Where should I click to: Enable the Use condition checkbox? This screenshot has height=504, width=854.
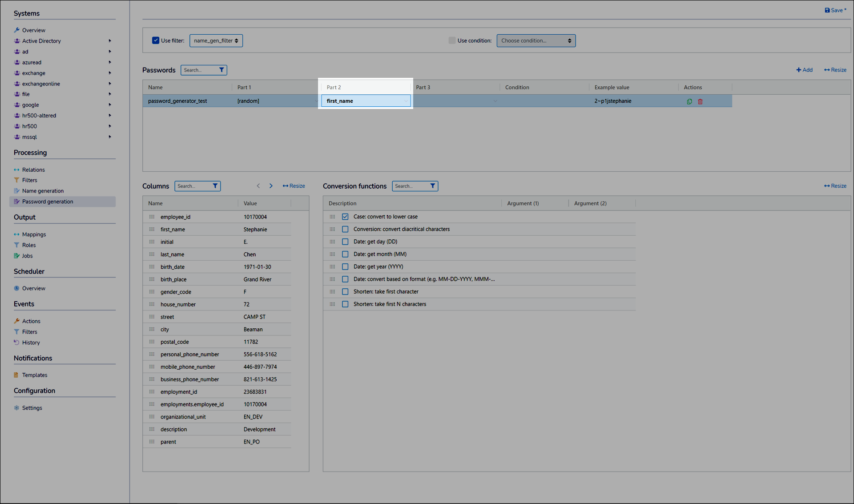[x=452, y=40]
